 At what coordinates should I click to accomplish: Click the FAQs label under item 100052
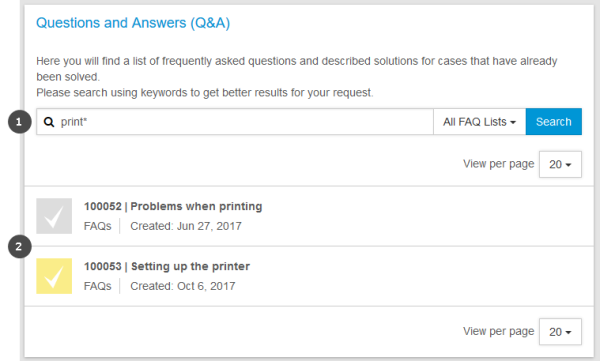click(98, 226)
